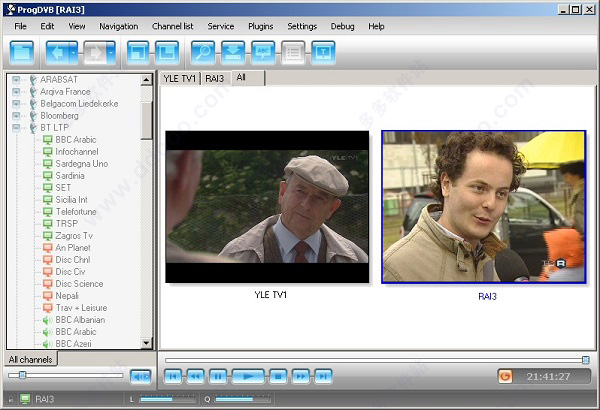Viewport: 600px width, 410px height.
Task: Click the orange record indicator beside clock
Action: point(506,376)
